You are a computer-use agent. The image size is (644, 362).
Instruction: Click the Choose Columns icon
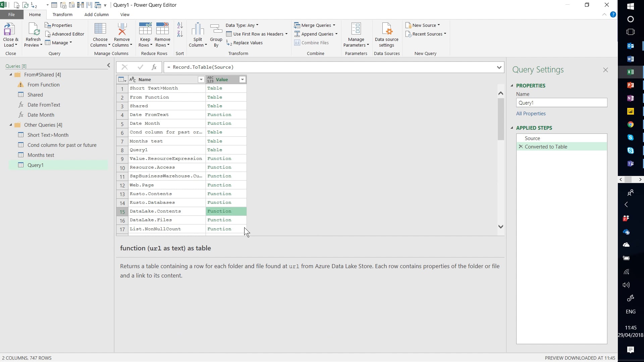pyautogui.click(x=100, y=29)
